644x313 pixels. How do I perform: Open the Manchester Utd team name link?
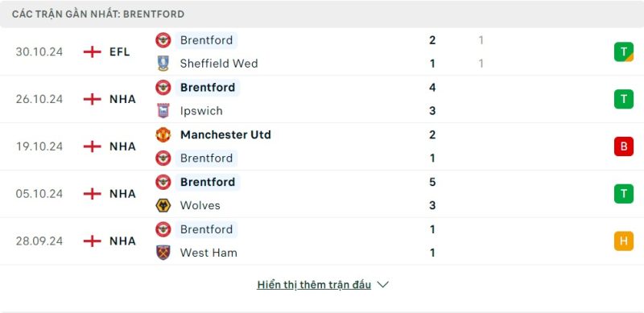point(225,134)
